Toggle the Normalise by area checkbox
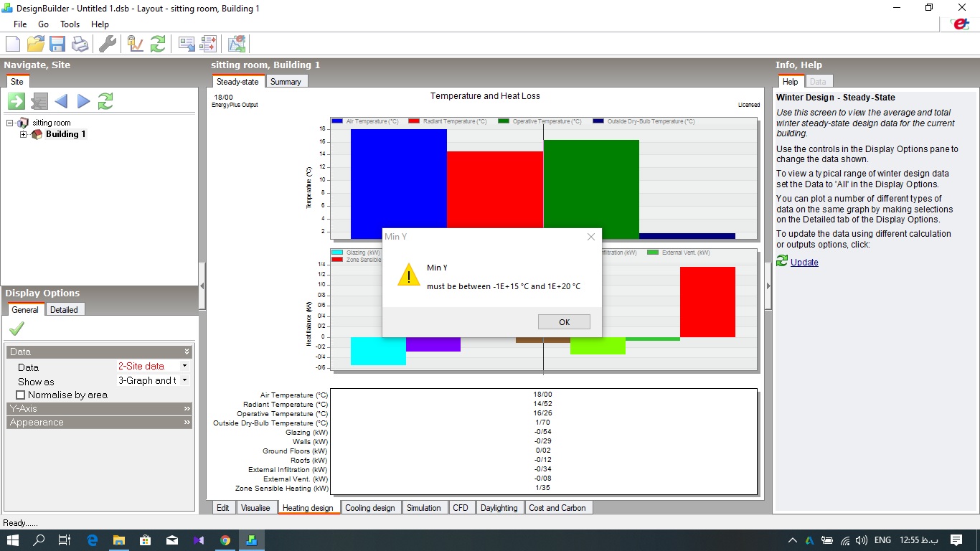 coord(20,395)
